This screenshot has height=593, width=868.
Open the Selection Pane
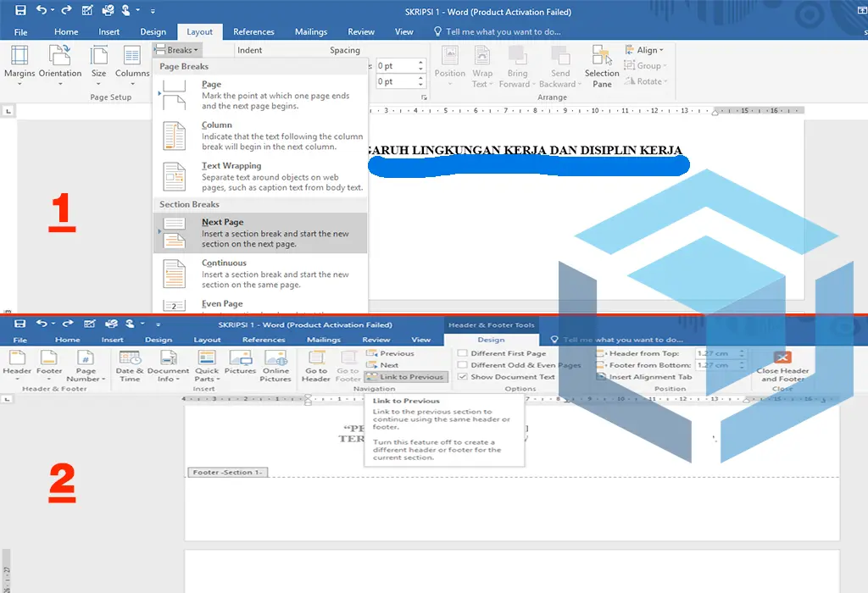coord(602,65)
